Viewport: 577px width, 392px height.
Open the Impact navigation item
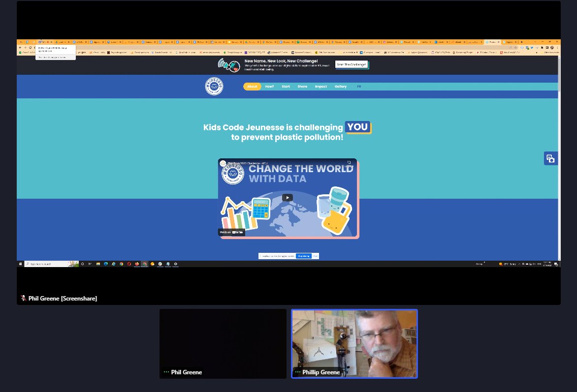(x=321, y=87)
